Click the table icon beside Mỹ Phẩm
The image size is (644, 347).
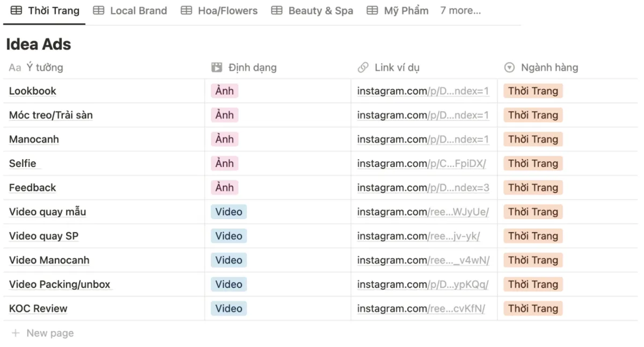pos(372,10)
